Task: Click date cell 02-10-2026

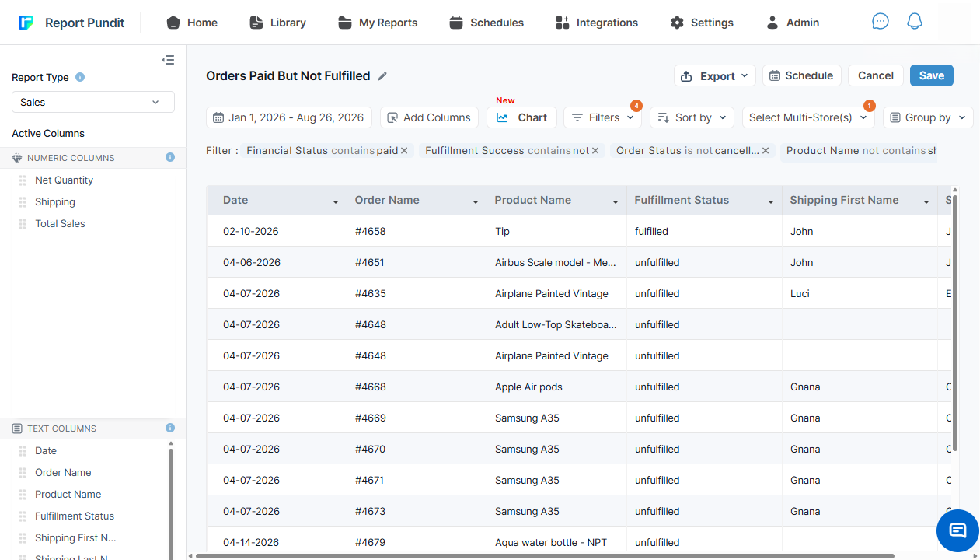Action: coord(277,231)
